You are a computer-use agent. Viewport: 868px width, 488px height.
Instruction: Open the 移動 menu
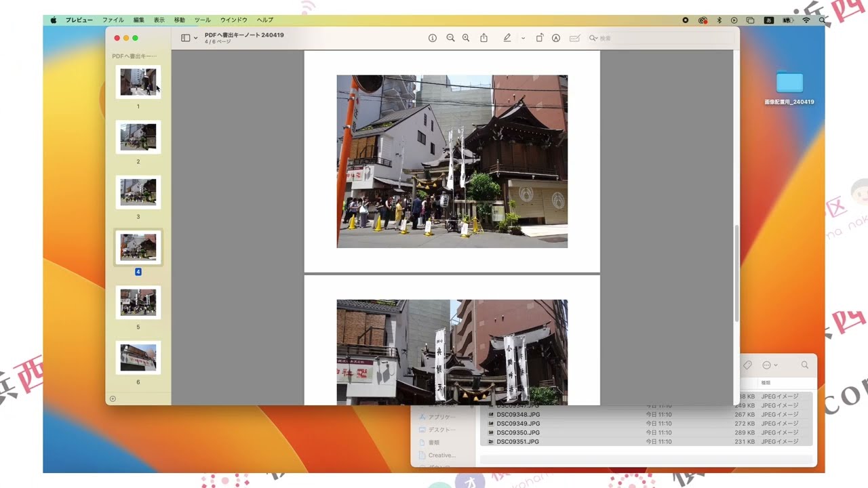coord(180,20)
